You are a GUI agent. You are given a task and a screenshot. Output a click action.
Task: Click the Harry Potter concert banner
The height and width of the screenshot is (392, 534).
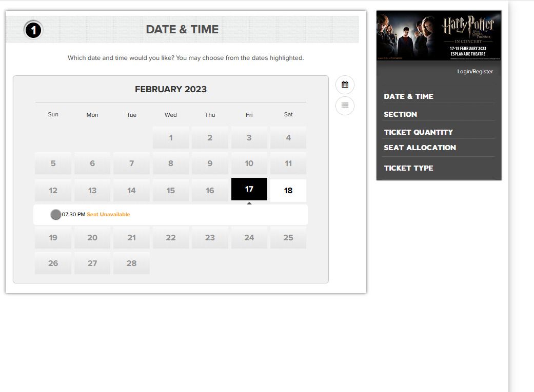pos(439,35)
